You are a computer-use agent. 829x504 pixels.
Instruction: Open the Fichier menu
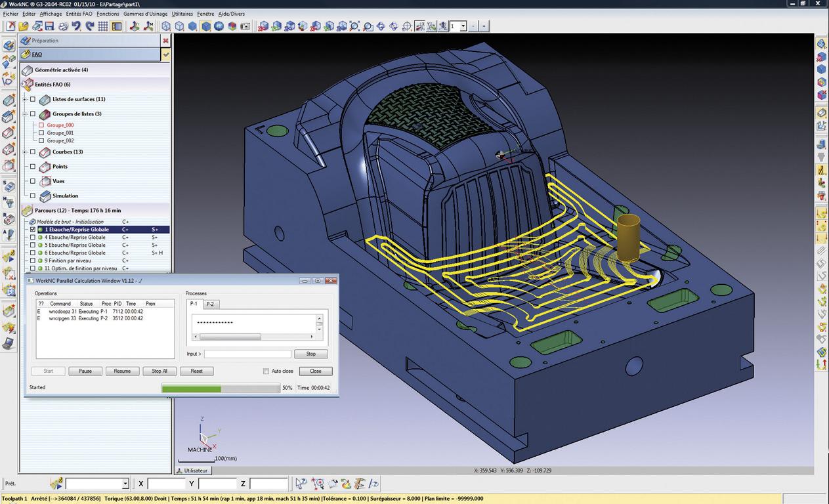point(11,13)
